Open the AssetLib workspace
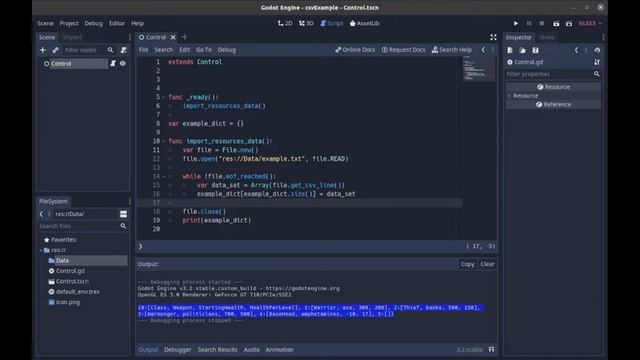This screenshot has height=360, width=640. pyautogui.click(x=364, y=23)
